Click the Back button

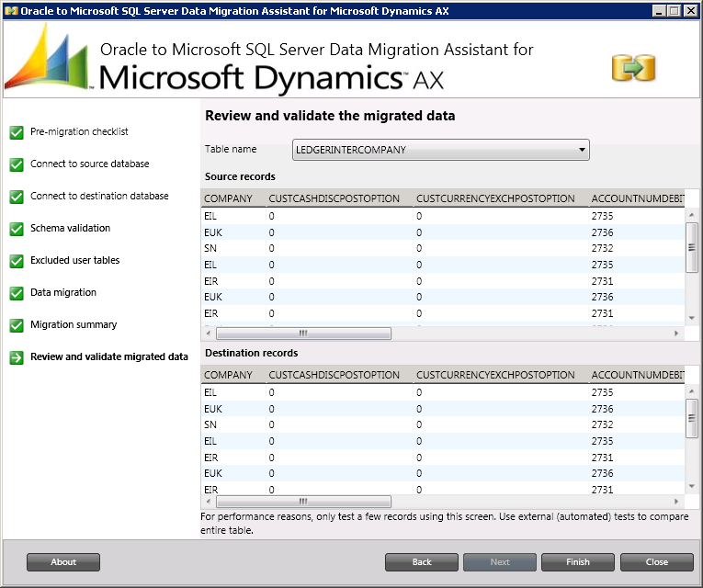coord(422,562)
